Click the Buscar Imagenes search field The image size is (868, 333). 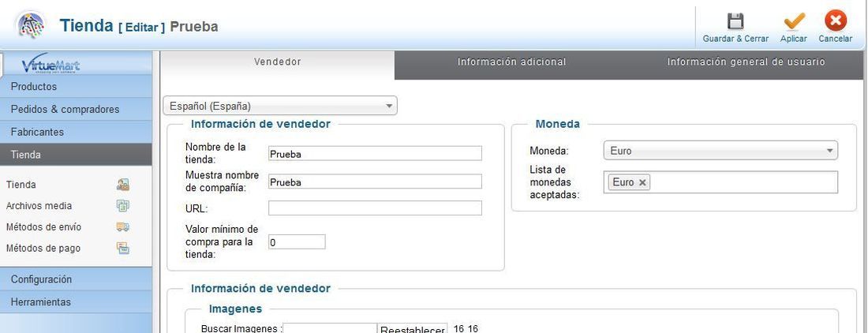click(x=330, y=329)
